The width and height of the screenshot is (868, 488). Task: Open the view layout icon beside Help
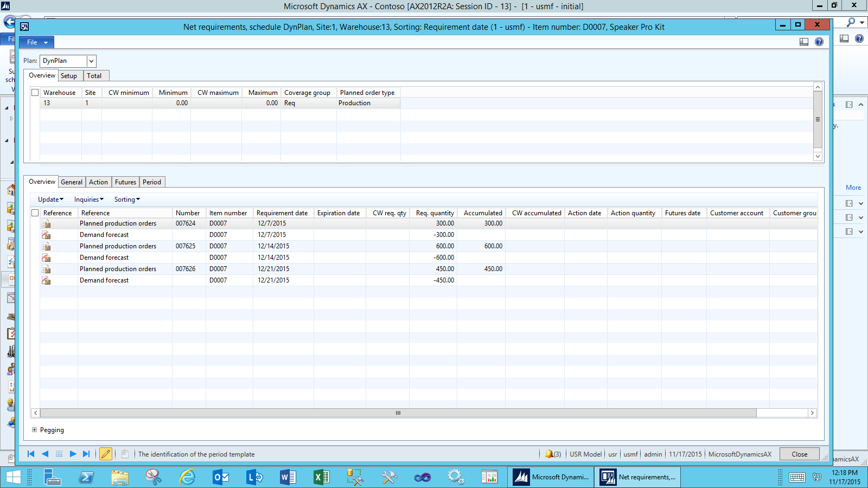[x=804, y=42]
